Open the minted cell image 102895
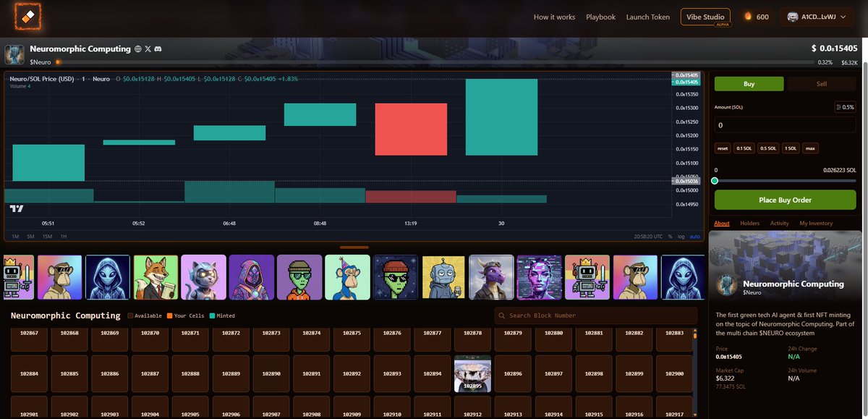The width and height of the screenshot is (868, 419). (x=472, y=373)
